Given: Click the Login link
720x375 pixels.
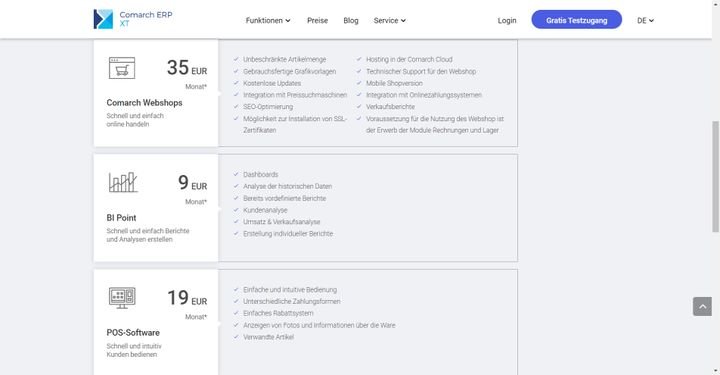Looking at the screenshot, I should pyautogui.click(x=507, y=21).
